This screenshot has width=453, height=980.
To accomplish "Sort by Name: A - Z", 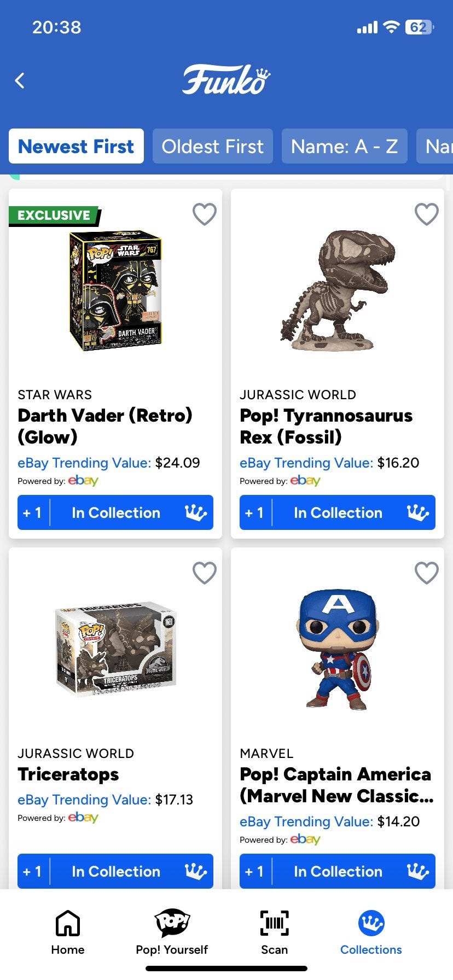I will click(345, 146).
